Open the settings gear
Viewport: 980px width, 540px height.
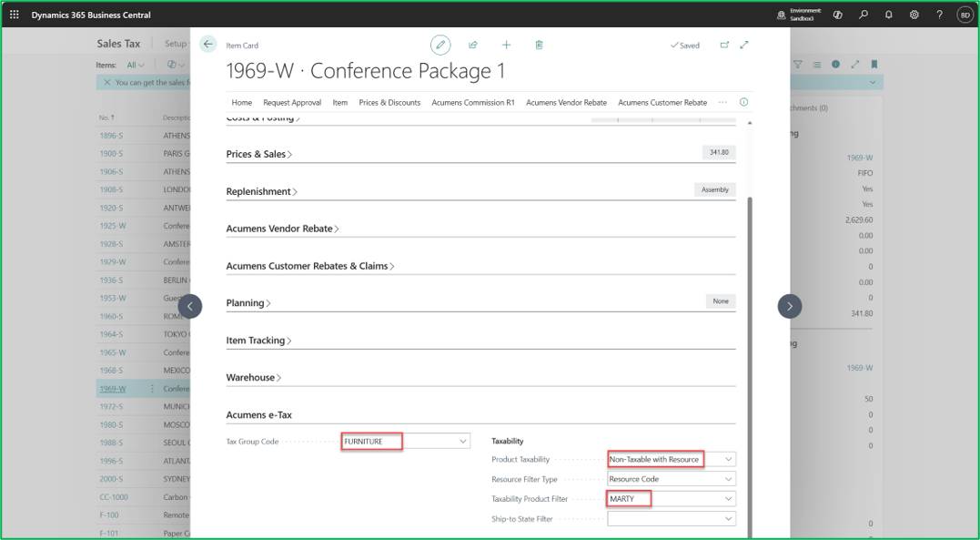[914, 15]
